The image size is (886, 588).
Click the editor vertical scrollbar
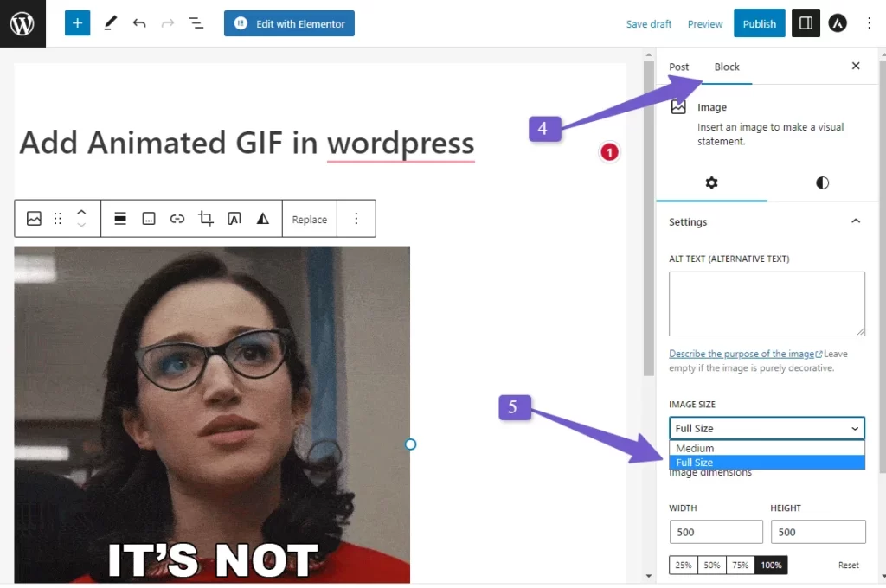coord(649,217)
